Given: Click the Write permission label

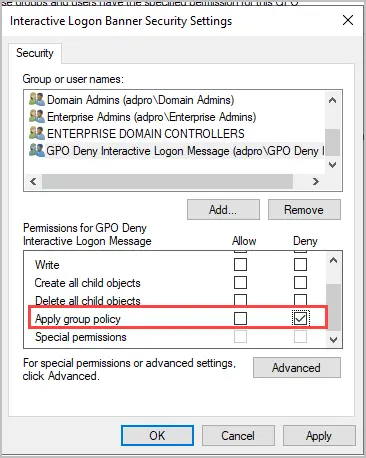Looking at the screenshot, I should click(x=47, y=265).
